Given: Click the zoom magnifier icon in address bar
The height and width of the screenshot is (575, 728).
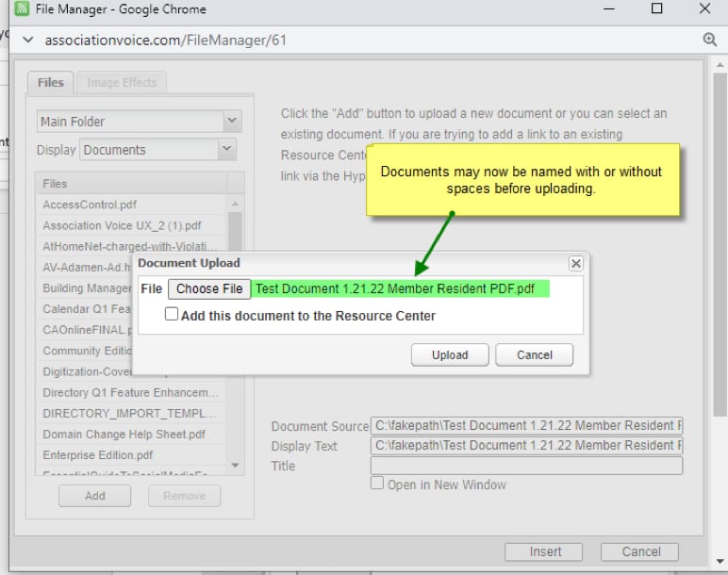Looking at the screenshot, I should click(x=709, y=40).
